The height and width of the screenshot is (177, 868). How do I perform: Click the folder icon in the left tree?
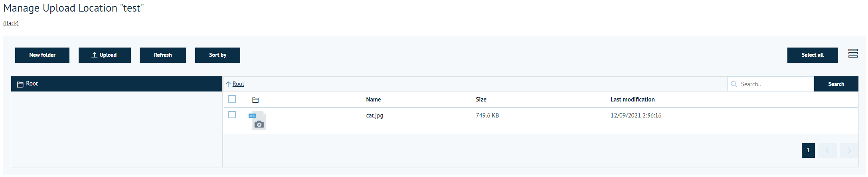click(20, 84)
